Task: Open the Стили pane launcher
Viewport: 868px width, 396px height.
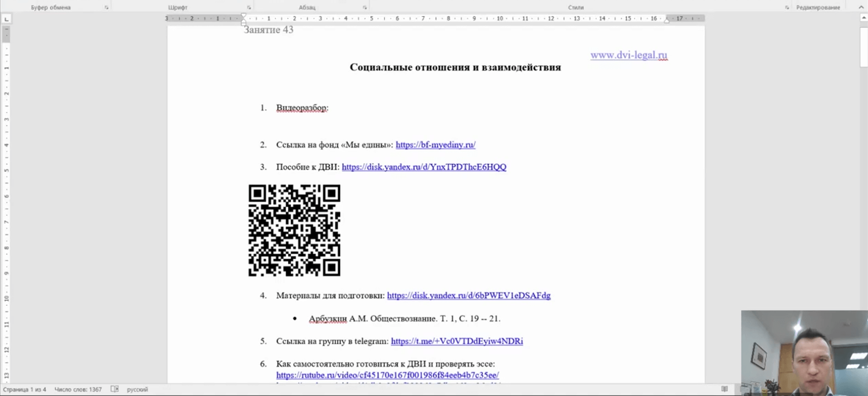Action: 787,7
